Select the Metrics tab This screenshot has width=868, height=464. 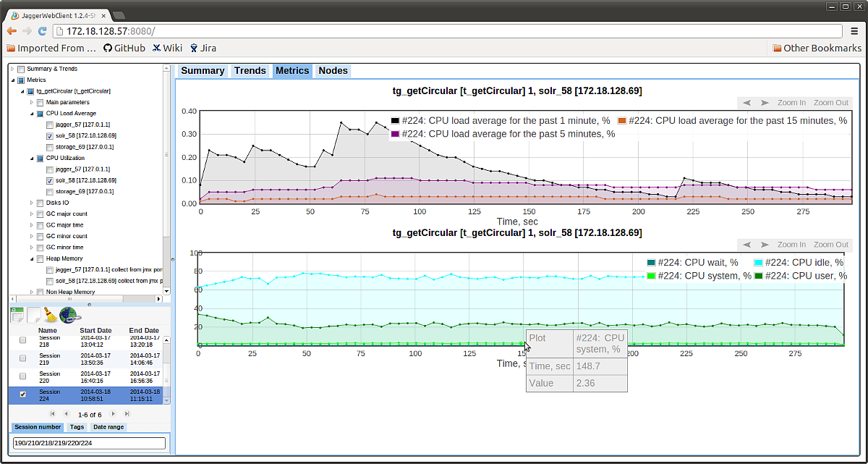292,71
